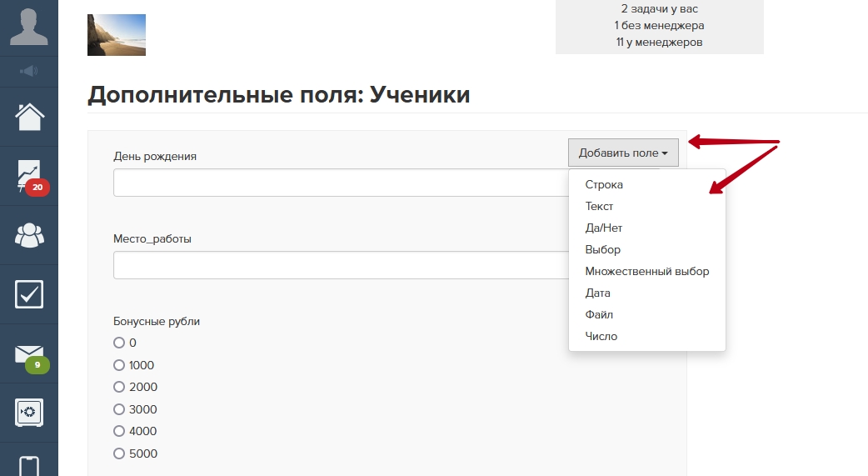Pick 'Да/Нет' field type option
Viewport: 868px width, 476px height.
point(603,228)
